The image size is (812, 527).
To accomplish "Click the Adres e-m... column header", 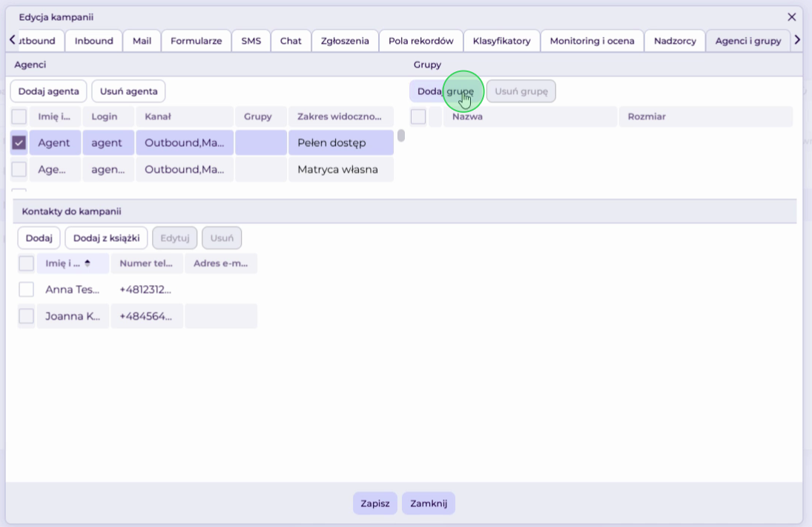I will point(221,263).
